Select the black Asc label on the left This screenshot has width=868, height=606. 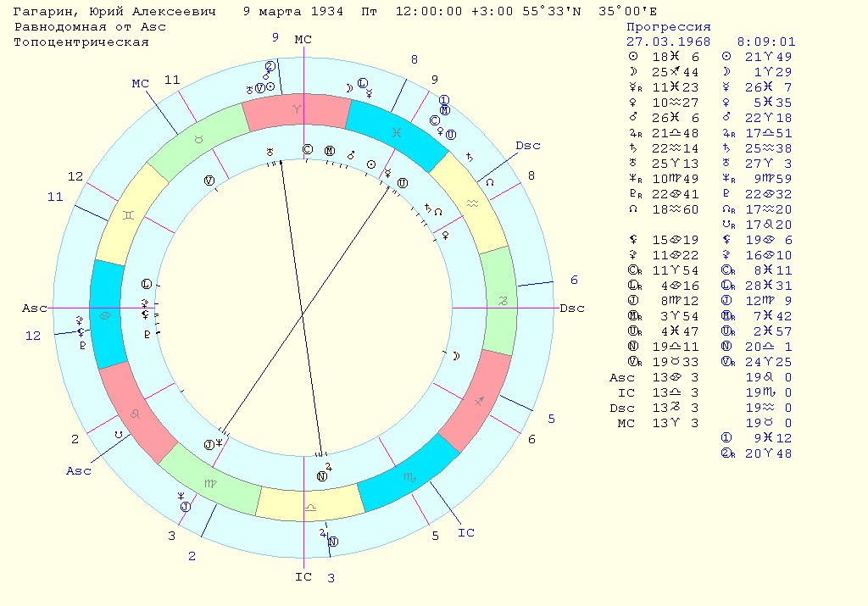click(x=34, y=308)
